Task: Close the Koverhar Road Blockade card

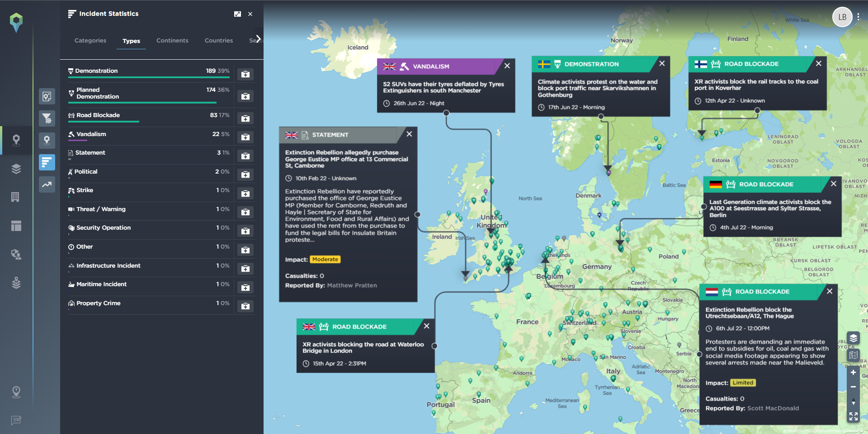Action: coord(819,63)
